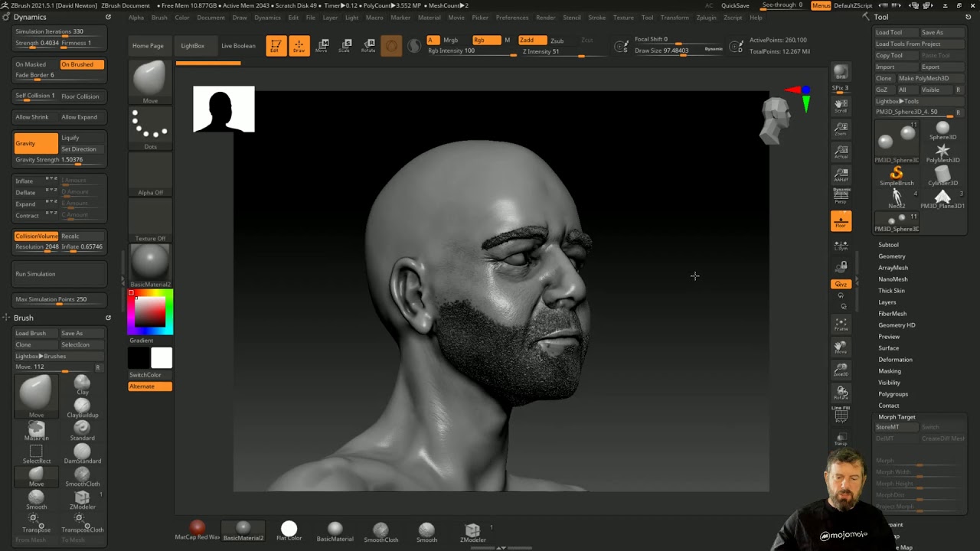The height and width of the screenshot is (551, 980).
Task: Toggle CollisionVolume option
Action: (36, 236)
